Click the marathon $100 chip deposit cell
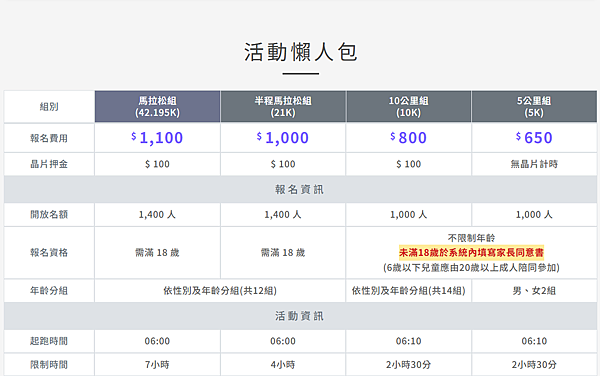The width and height of the screenshot is (600, 376). coord(157,164)
